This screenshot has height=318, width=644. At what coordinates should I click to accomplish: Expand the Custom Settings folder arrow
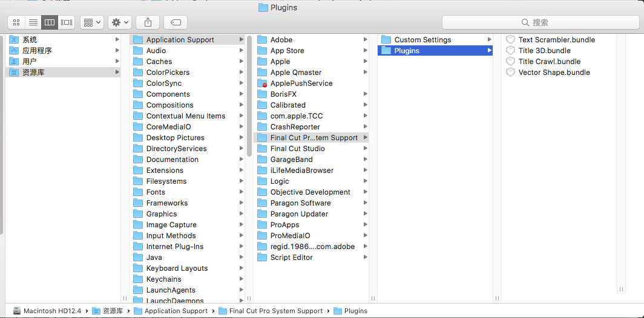489,40
